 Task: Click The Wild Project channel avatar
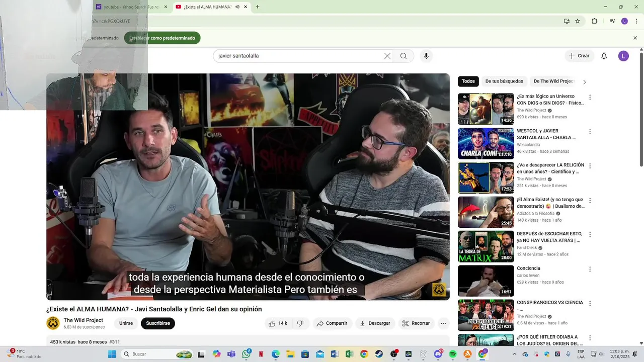point(53,323)
